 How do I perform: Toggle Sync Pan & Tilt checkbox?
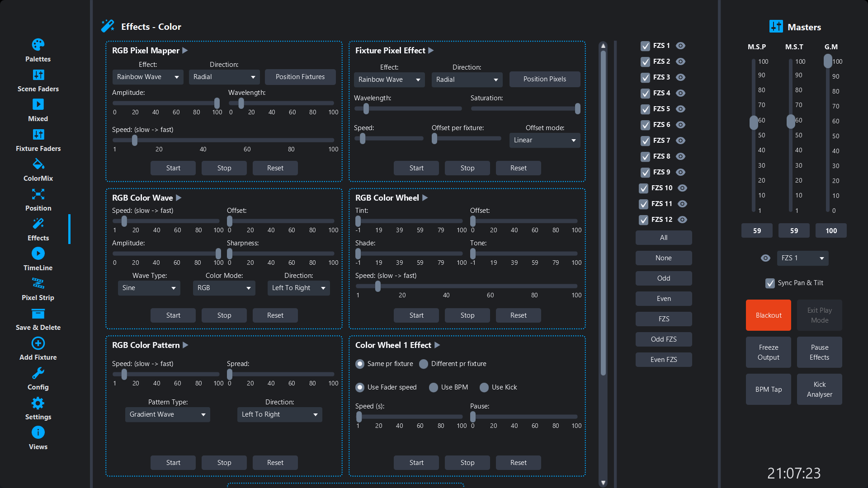point(770,283)
